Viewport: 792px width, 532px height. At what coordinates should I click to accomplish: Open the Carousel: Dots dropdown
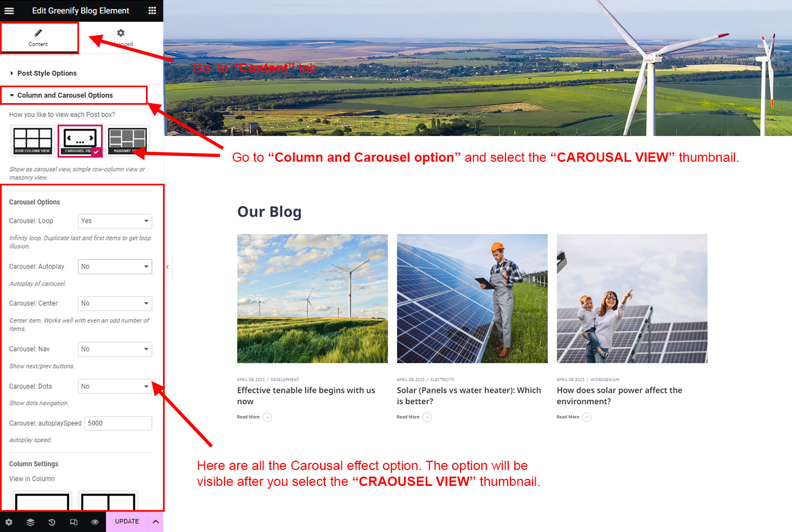click(x=115, y=387)
